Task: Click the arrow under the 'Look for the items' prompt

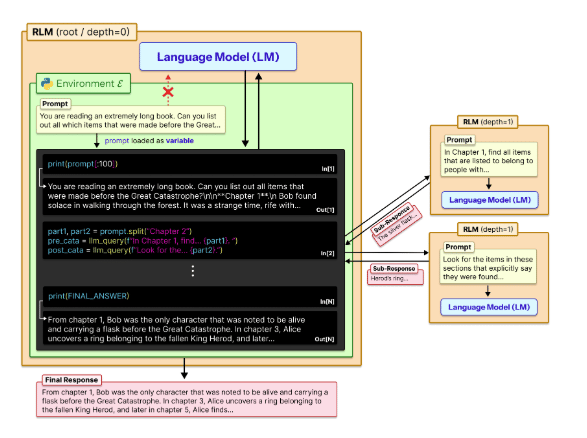Action: tap(487, 291)
